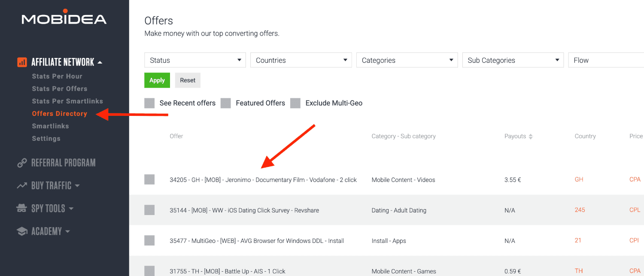Open the Flow dropdown
644x276 pixels.
tap(606, 60)
